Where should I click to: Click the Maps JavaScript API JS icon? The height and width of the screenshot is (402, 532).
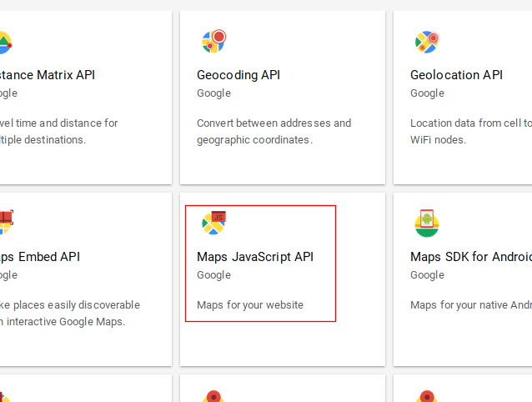pyautogui.click(x=213, y=223)
